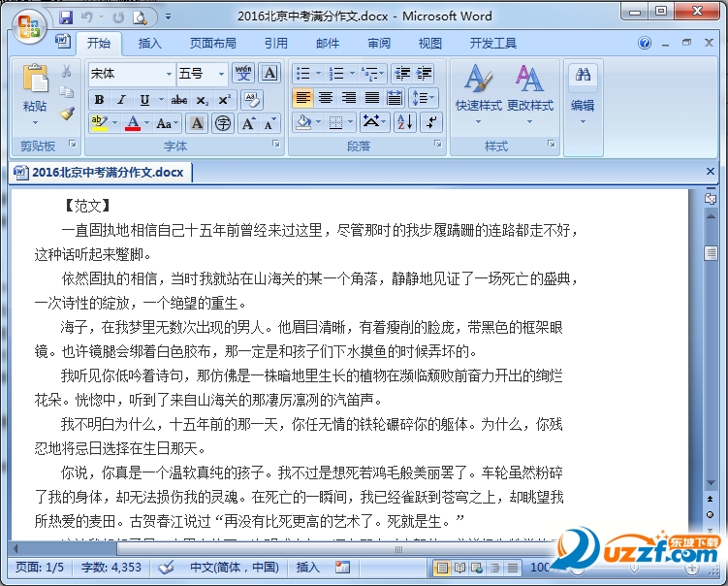The image size is (728, 586).
Task: Apply superscript formatting
Action: click(x=224, y=100)
